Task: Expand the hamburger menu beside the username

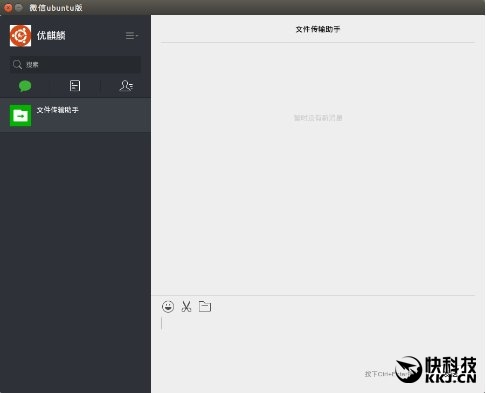Action: 132,35
